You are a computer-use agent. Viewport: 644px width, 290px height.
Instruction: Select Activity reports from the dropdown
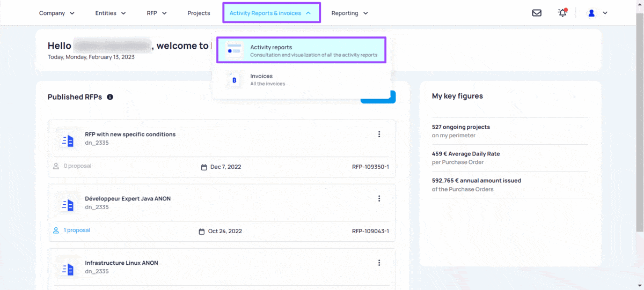pos(301,50)
